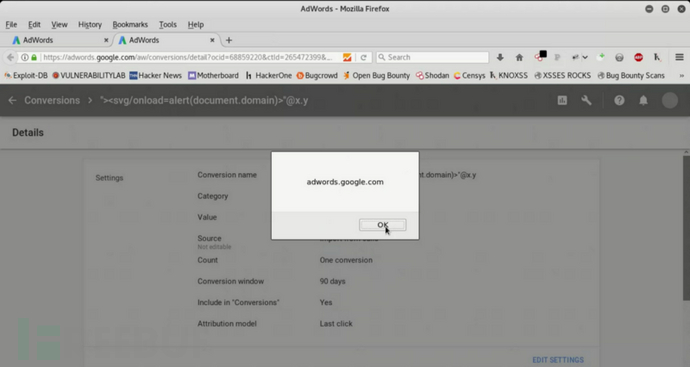Open the AdWords reports chart icon
690x367 pixels.
click(x=562, y=100)
